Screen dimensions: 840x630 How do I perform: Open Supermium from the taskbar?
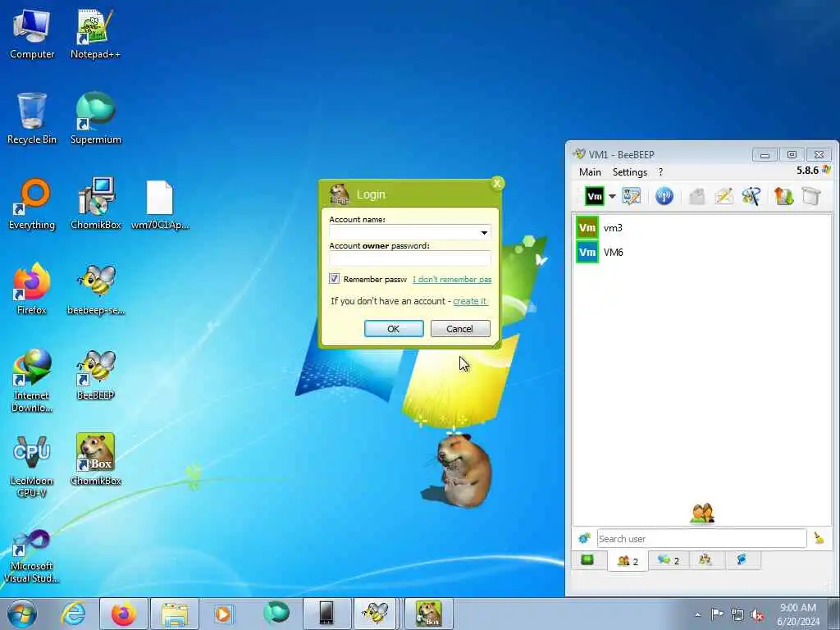coord(276,614)
